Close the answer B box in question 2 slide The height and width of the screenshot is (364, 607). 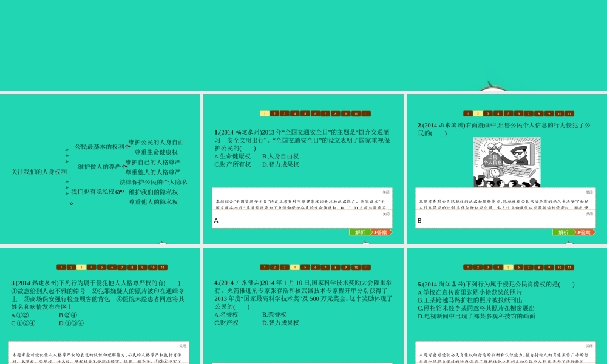tap(589, 214)
